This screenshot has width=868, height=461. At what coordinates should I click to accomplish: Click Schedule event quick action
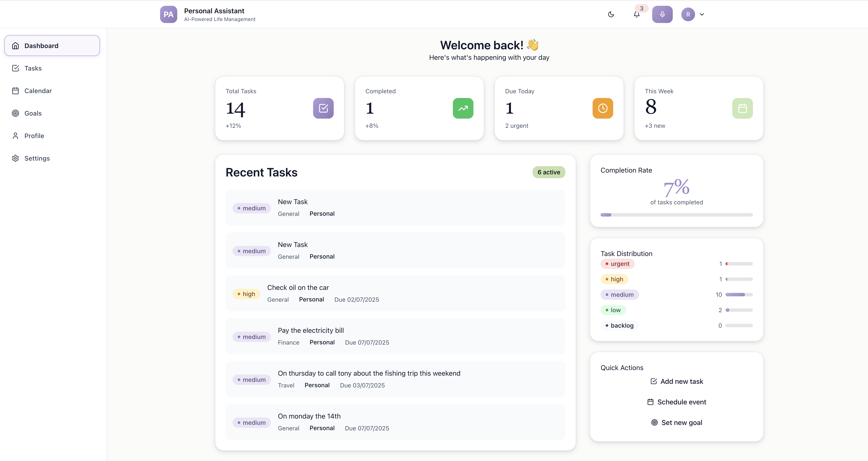(677, 402)
